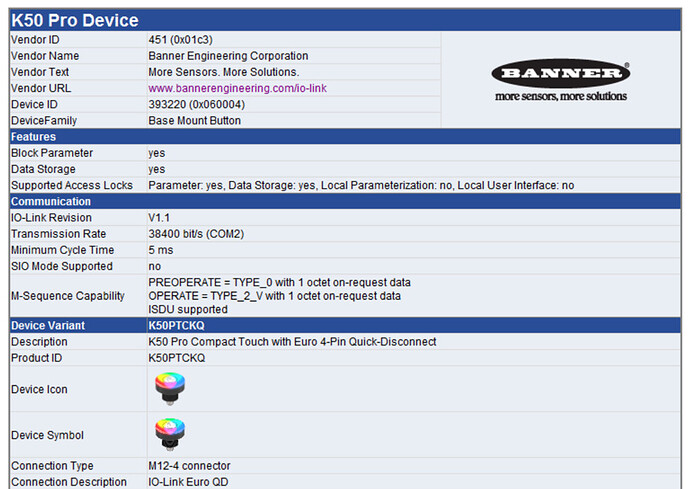Select the 'yes' value for Block Parameter
The height and width of the screenshot is (489, 690).
point(157,153)
